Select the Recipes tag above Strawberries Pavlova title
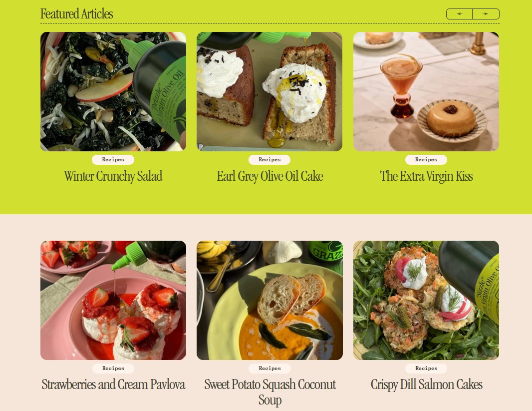This screenshot has height=411, width=532. [x=113, y=368]
